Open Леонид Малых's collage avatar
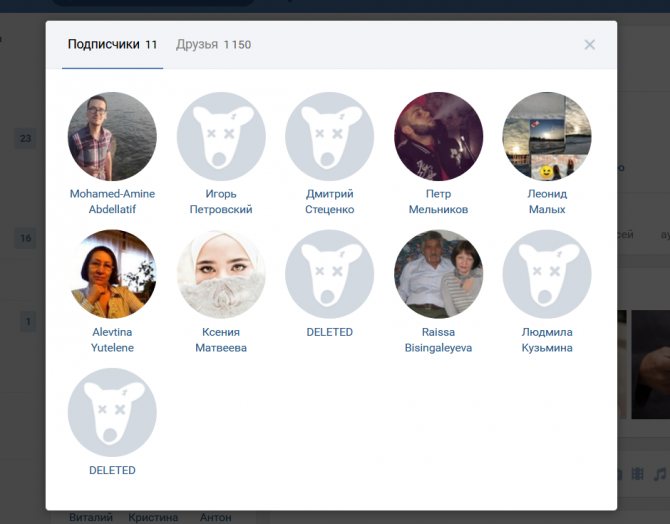The width and height of the screenshot is (670, 524). click(547, 136)
